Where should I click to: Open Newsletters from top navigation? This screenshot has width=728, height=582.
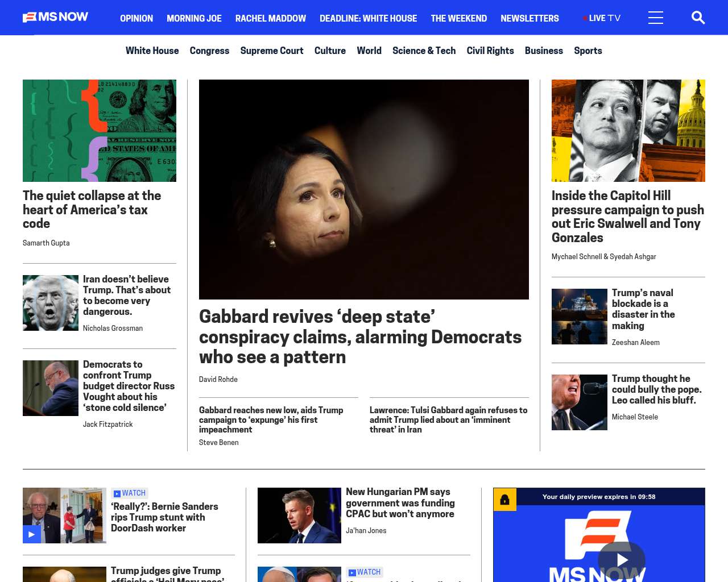(530, 18)
